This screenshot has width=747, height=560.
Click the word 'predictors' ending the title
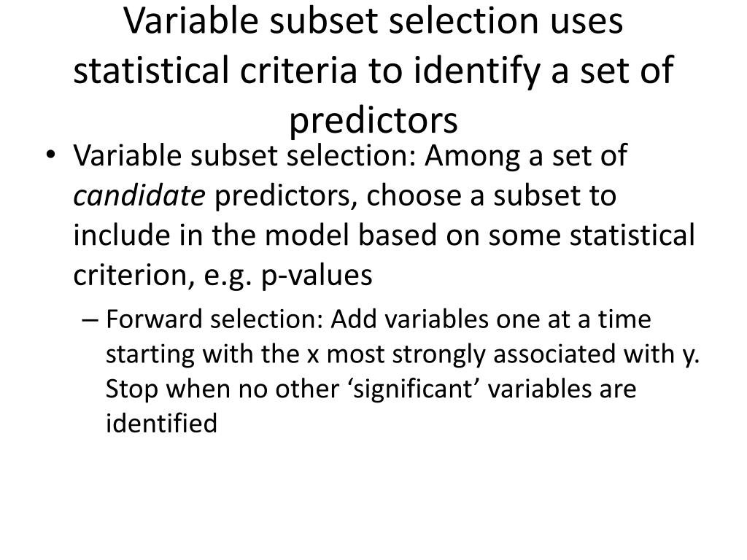pos(373,122)
